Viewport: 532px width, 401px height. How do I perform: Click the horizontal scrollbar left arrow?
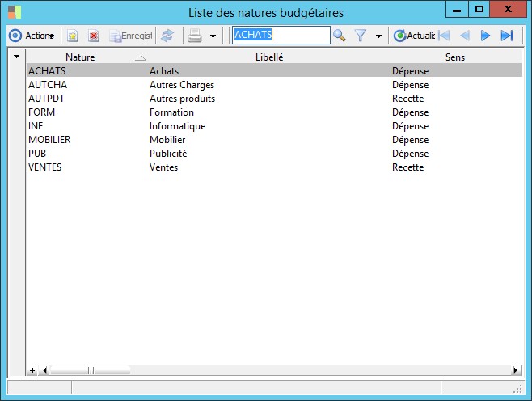pos(44,370)
